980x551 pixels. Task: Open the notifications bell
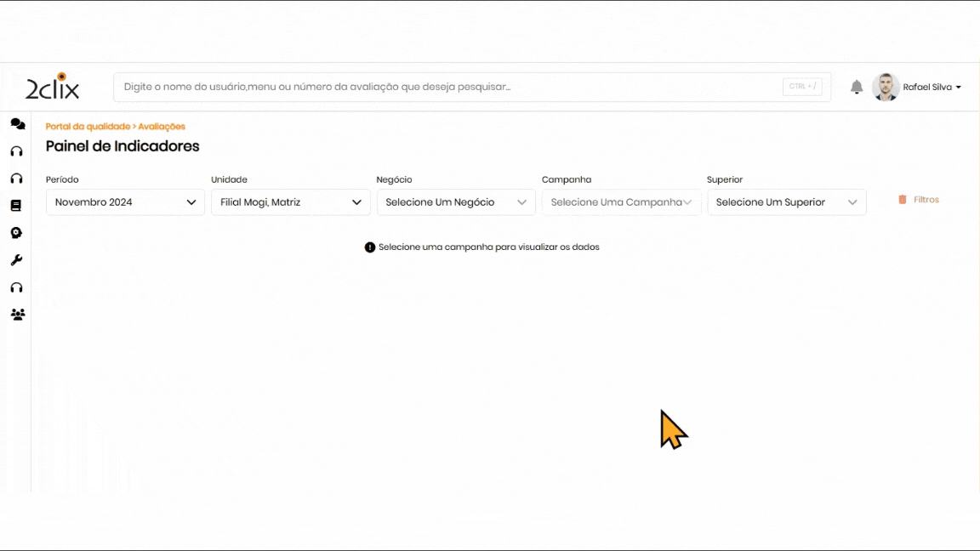point(857,87)
